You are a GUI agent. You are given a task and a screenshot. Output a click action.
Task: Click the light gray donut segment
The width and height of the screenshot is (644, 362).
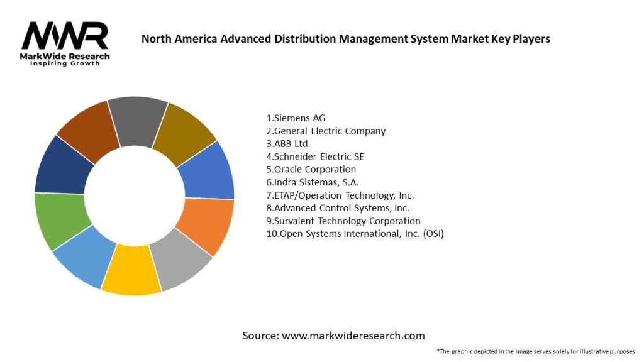(180, 260)
